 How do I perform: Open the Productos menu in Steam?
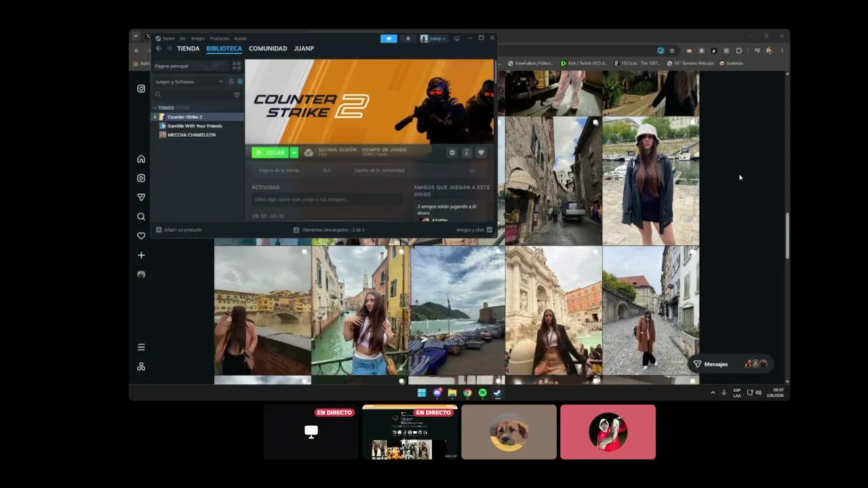tap(220, 39)
